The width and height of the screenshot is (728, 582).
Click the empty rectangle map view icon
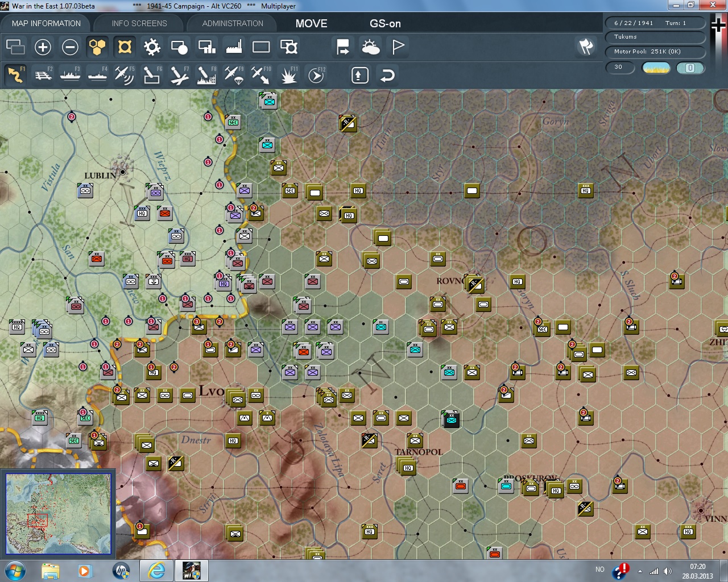click(261, 47)
